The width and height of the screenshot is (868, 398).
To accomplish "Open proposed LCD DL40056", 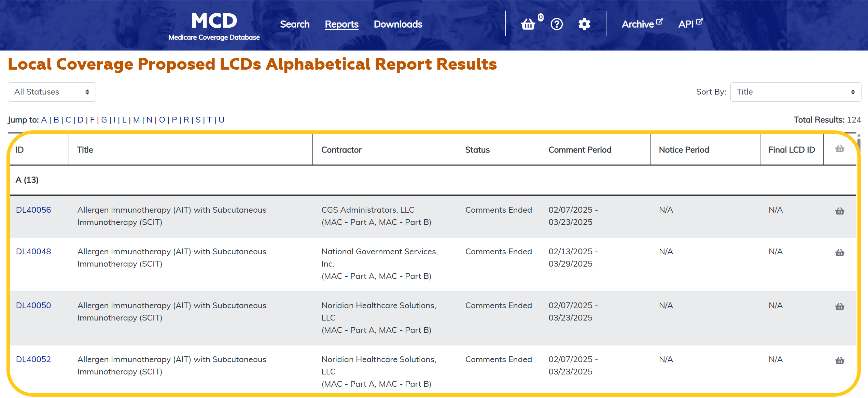I will [x=33, y=210].
